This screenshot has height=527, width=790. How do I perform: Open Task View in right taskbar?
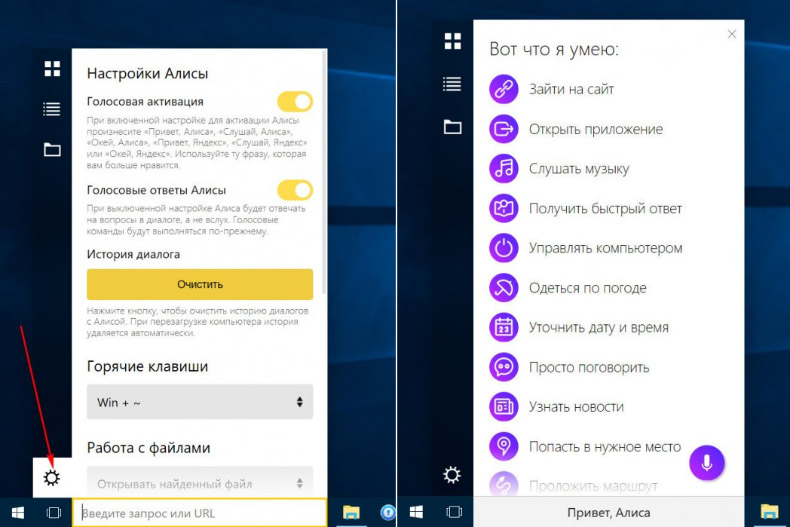[x=454, y=512]
